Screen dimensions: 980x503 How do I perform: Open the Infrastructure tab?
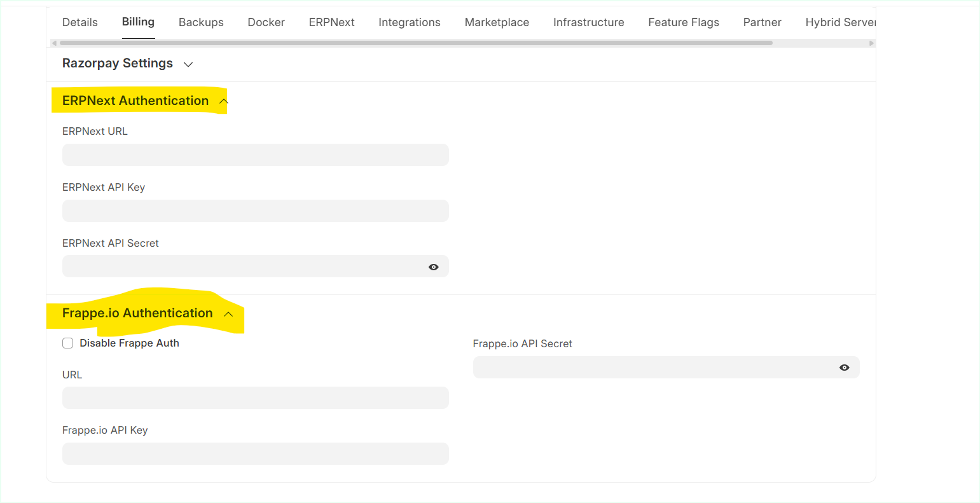pos(589,22)
